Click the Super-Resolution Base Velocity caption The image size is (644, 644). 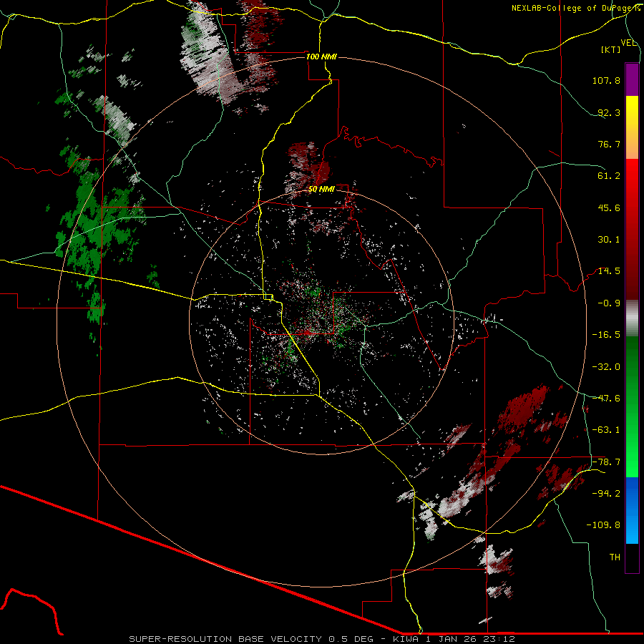tap(321, 639)
